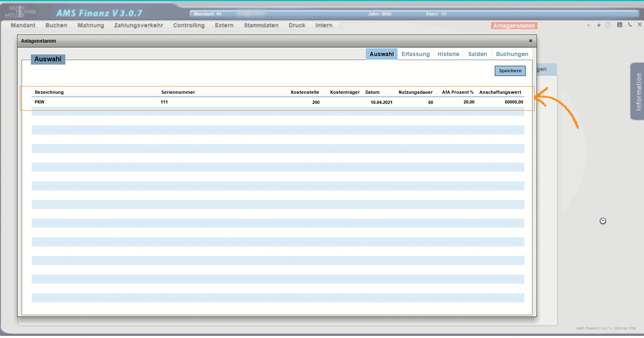The height and width of the screenshot is (338, 644).
Task: Click the red Anlagenstamm label
Action: (x=514, y=26)
